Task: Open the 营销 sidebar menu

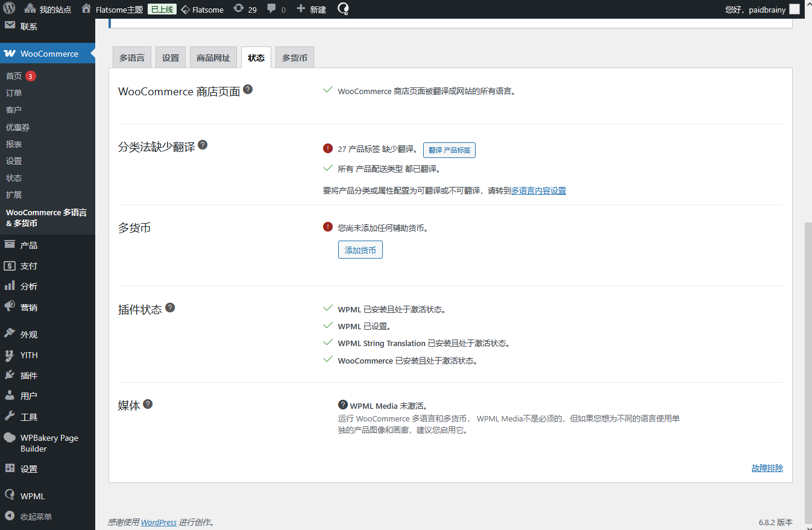Action: (48, 308)
